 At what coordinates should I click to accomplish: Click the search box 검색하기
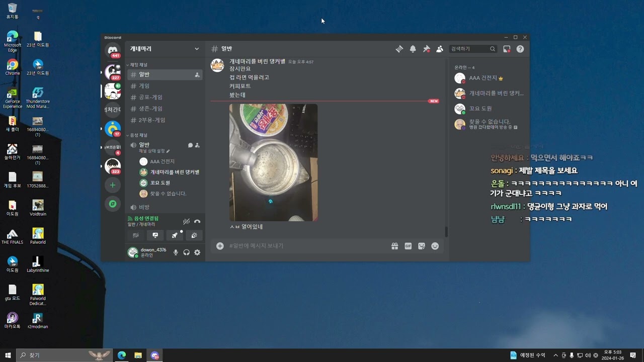[473, 49]
